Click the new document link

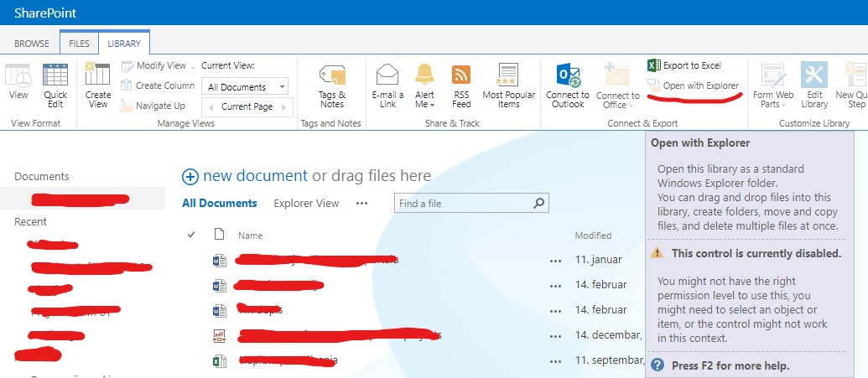tap(255, 176)
